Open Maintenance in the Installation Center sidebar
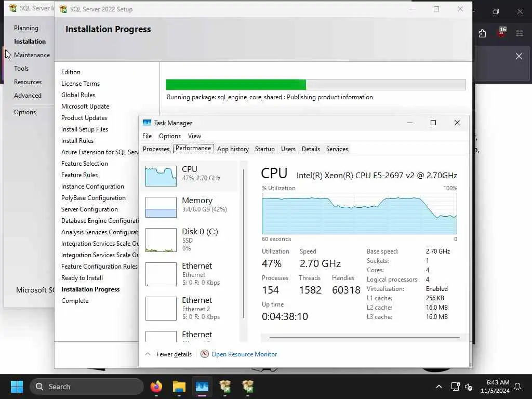This screenshot has width=532, height=399. pyautogui.click(x=32, y=55)
